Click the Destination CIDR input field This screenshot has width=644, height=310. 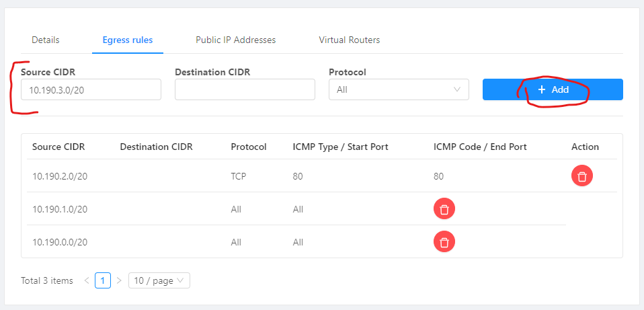(245, 89)
